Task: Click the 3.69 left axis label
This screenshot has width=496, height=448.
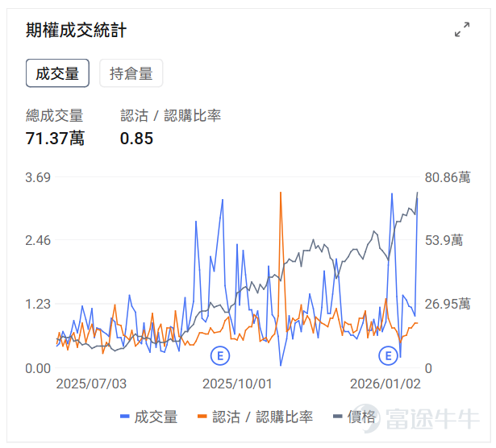Action: point(38,177)
